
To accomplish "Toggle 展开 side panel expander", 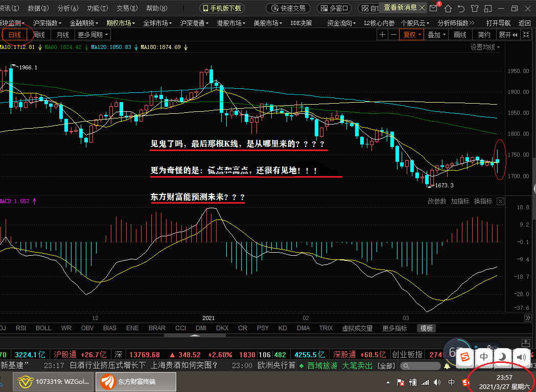I will coord(507,35).
